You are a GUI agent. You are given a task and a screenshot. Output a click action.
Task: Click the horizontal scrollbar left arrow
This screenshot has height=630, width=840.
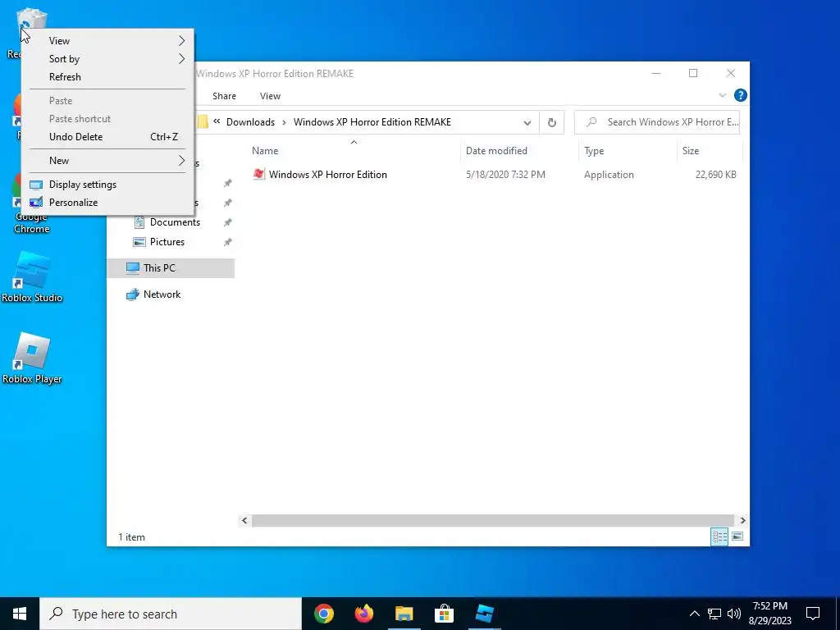tap(244, 520)
